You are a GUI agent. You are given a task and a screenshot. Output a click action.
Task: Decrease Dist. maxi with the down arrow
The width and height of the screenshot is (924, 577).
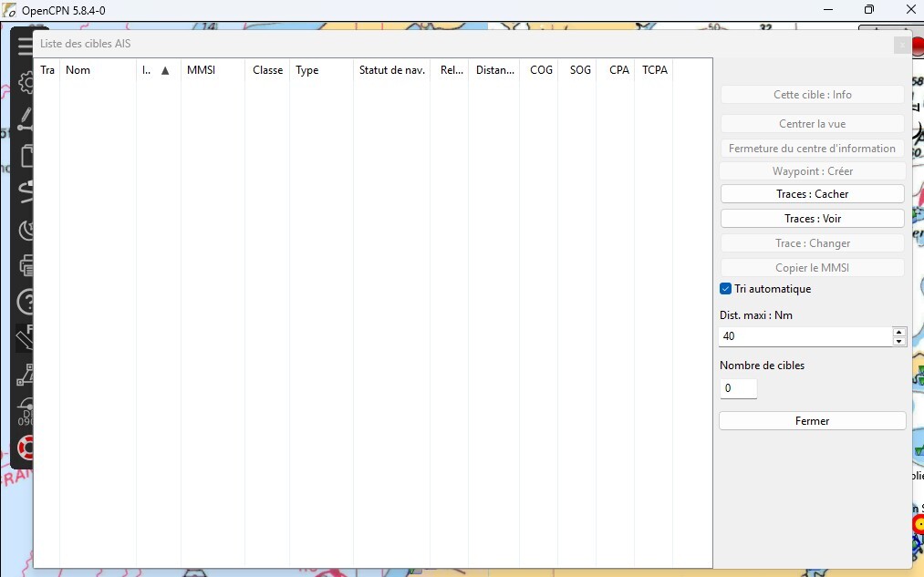(x=898, y=341)
